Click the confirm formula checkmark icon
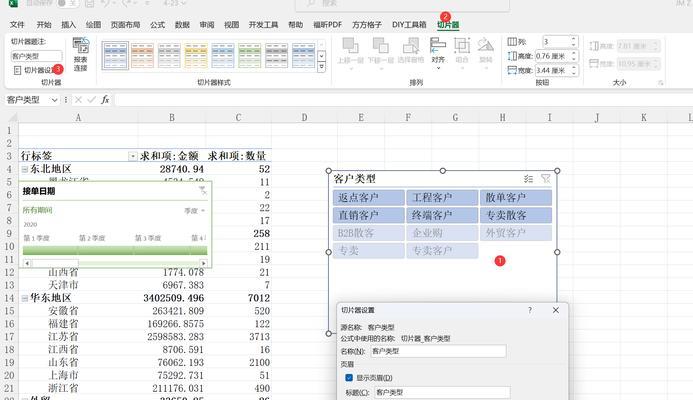The image size is (693, 400). coord(91,100)
